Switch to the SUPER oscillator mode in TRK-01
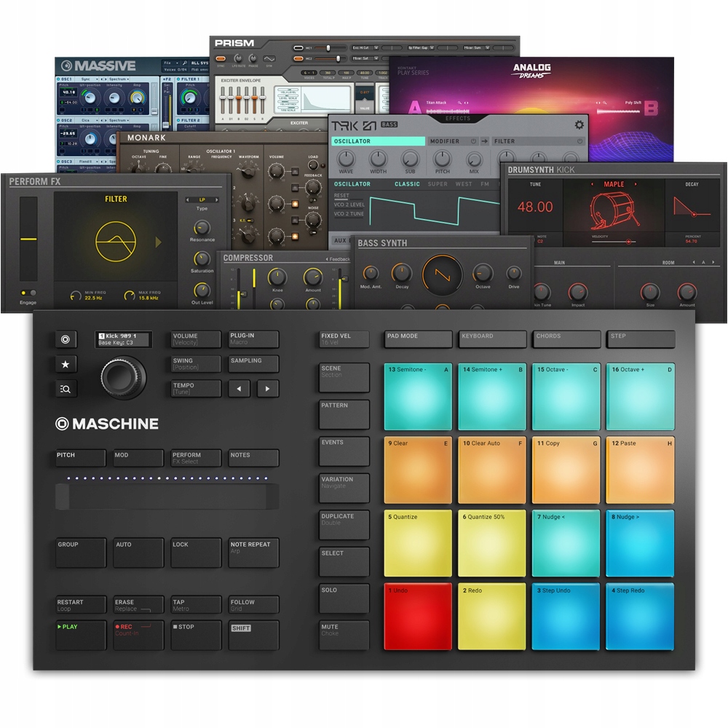 point(438,184)
